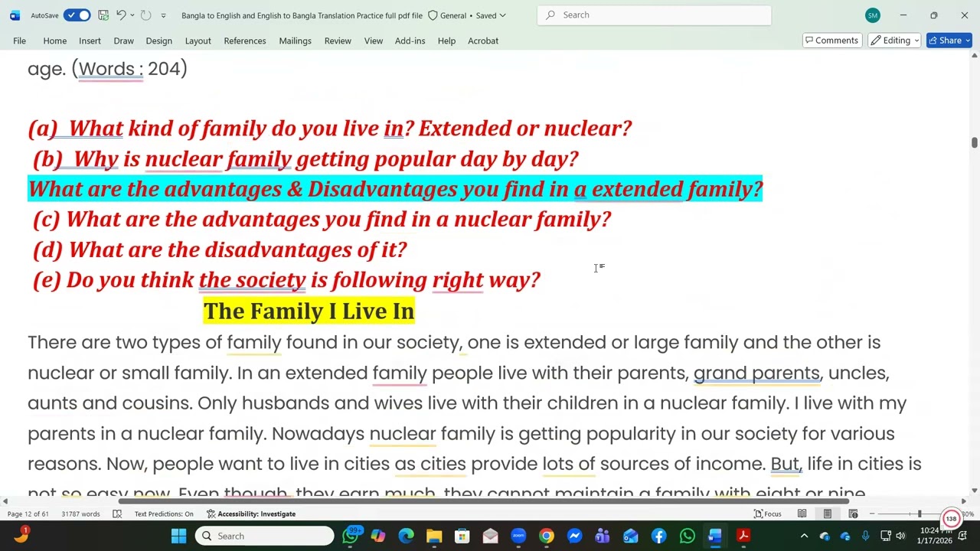Click the spelling proofing check icon
980x551 pixels.
(117, 514)
